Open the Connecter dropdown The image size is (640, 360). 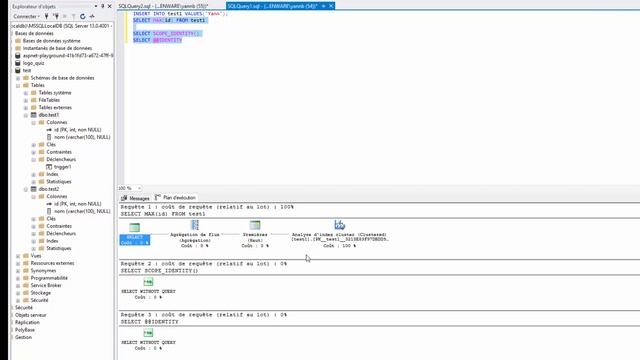[x=39, y=16]
